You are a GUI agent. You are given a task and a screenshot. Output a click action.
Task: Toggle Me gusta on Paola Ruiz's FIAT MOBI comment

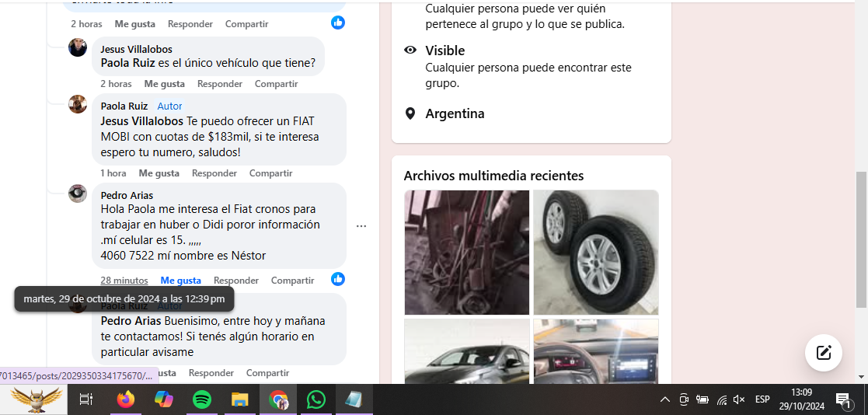pyautogui.click(x=159, y=173)
